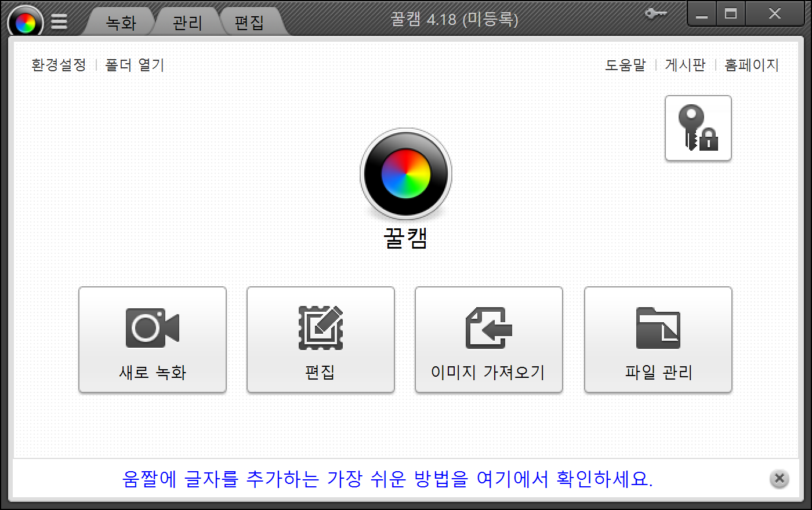Switch to the 녹화 tab
The width and height of the screenshot is (812, 510).
(121, 22)
